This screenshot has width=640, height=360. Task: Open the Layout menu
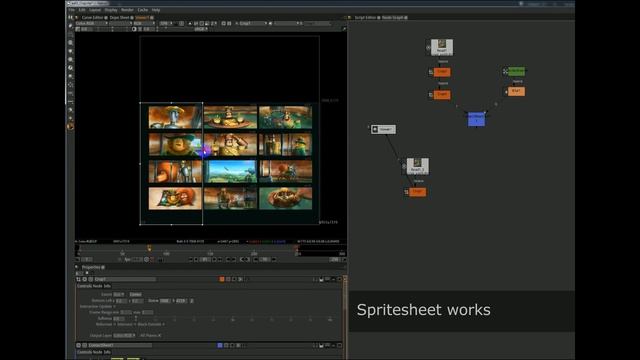click(x=95, y=10)
